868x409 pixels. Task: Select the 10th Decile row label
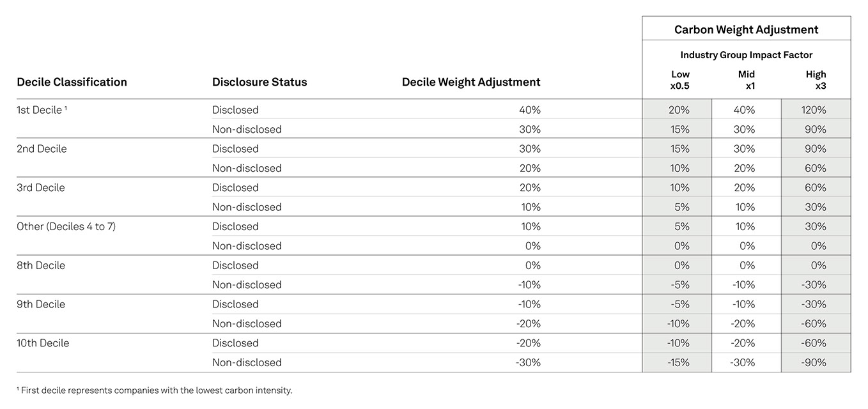[x=43, y=343]
